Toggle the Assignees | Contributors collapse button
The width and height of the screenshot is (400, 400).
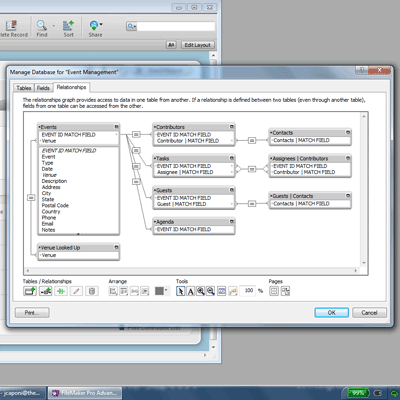click(348, 158)
